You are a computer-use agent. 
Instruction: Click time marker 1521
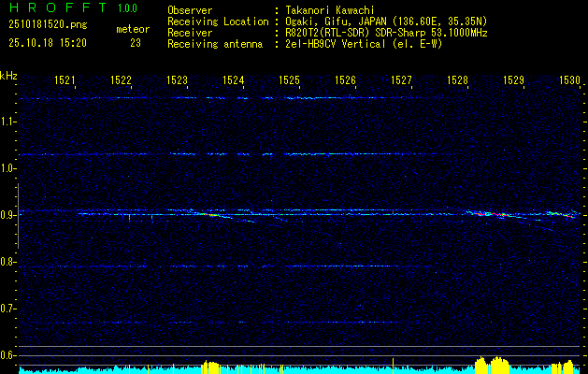click(65, 79)
